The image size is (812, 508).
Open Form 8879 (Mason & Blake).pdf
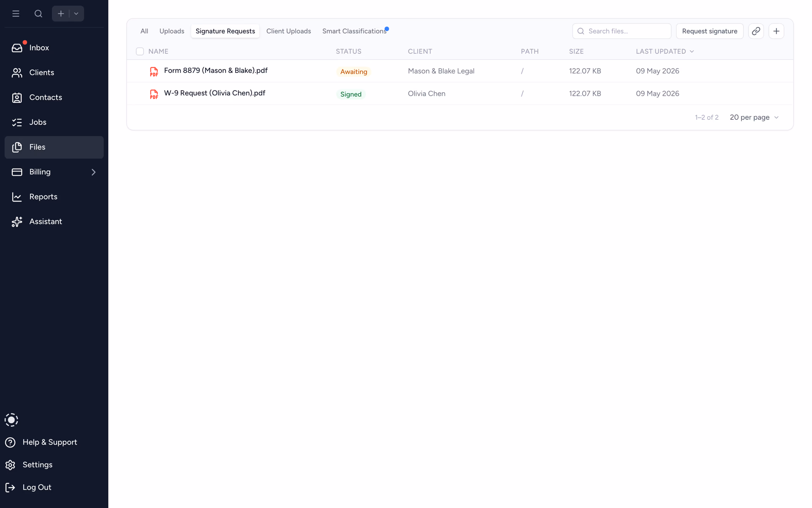tap(216, 71)
